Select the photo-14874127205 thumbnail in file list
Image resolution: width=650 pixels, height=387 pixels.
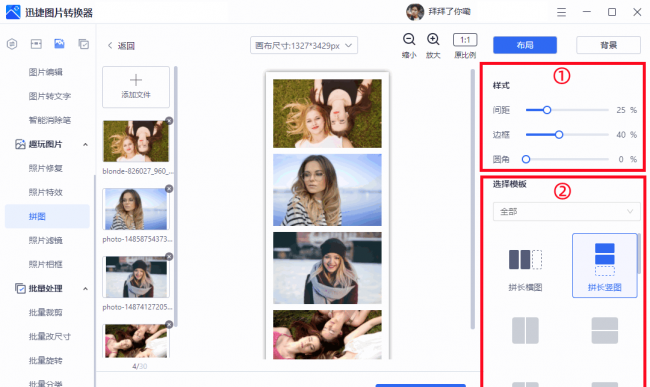coord(136,277)
